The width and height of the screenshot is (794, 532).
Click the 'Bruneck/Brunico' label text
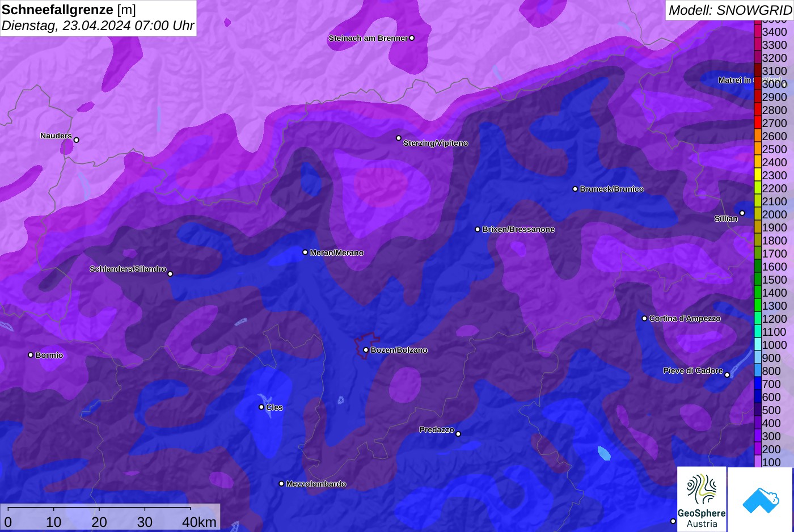(612, 189)
